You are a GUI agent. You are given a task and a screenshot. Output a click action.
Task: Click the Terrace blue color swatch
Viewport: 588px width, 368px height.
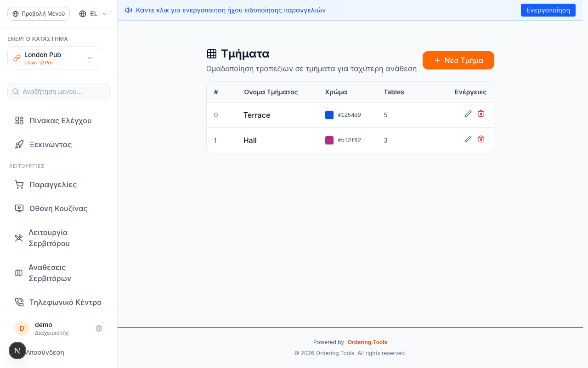click(329, 115)
